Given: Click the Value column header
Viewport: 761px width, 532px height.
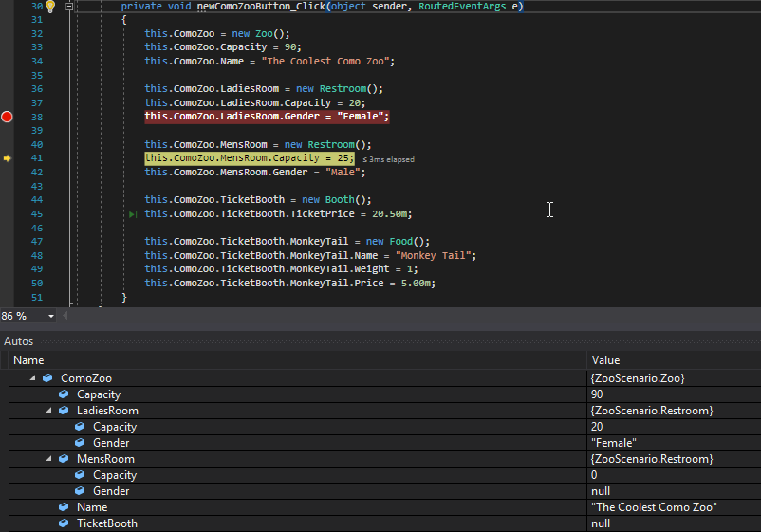Looking at the screenshot, I should coord(605,360).
